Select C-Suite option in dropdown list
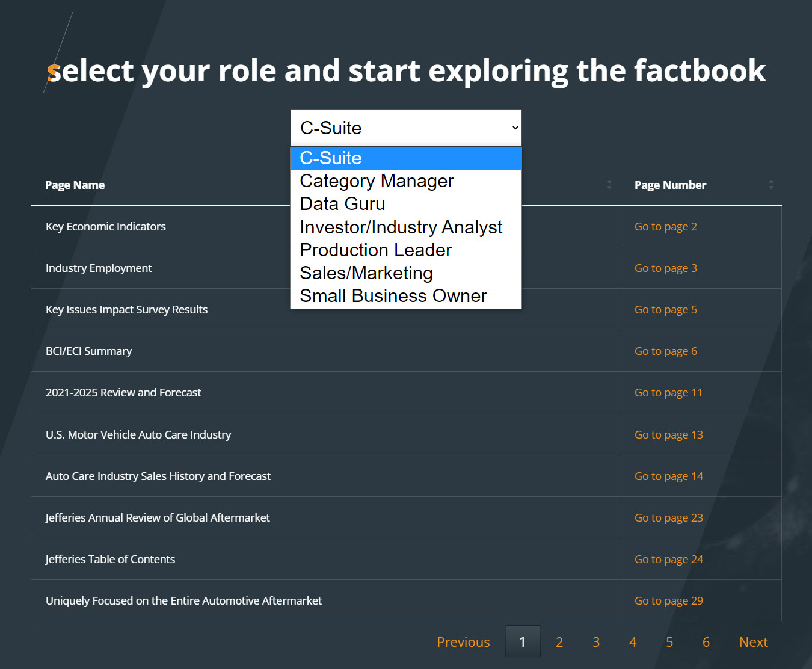 (x=406, y=158)
